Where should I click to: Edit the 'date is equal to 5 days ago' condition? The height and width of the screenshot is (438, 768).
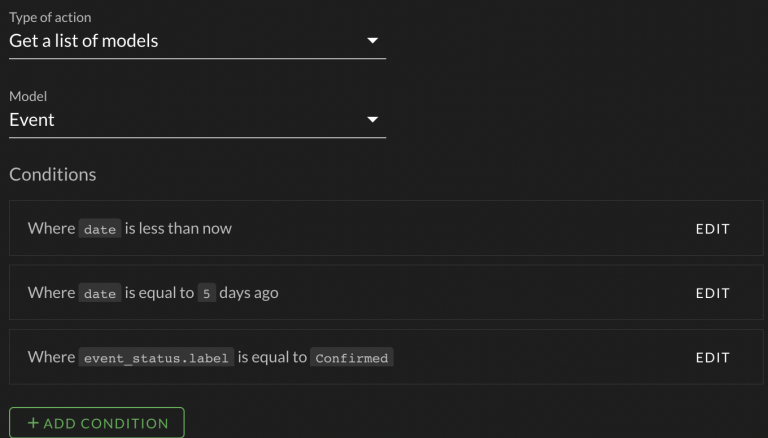(713, 293)
